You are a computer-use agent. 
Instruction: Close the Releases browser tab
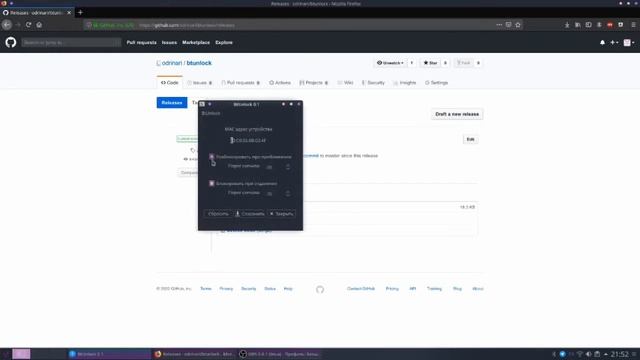(69, 13)
